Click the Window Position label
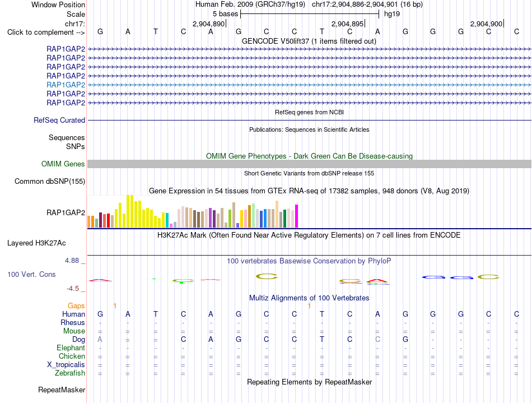This screenshot has height=403, width=532. (58, 4)
